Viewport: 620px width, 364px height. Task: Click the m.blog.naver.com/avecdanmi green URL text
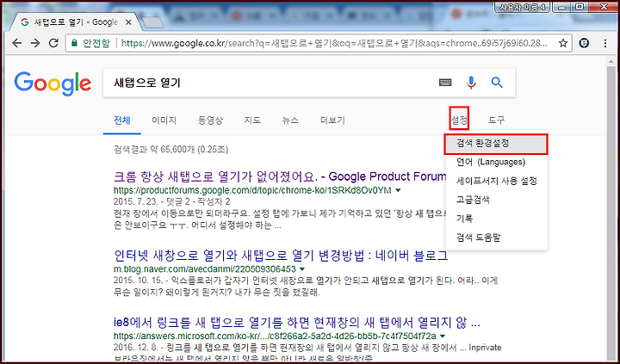click(x=204, y=269)
